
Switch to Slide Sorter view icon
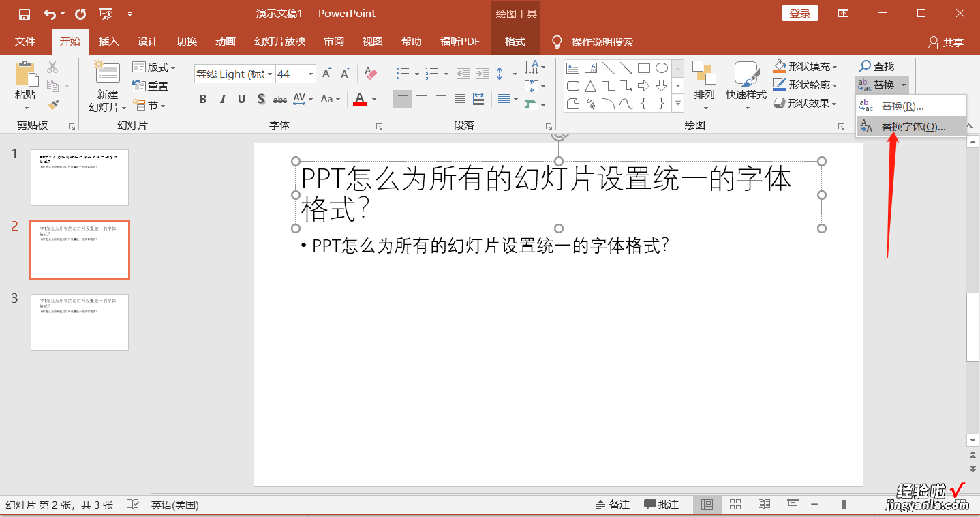(x=735, y=505)
